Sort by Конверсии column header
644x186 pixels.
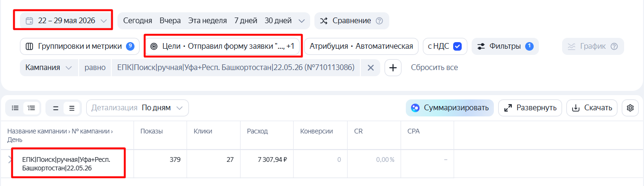pyautogui.click(x=316, y=131)
